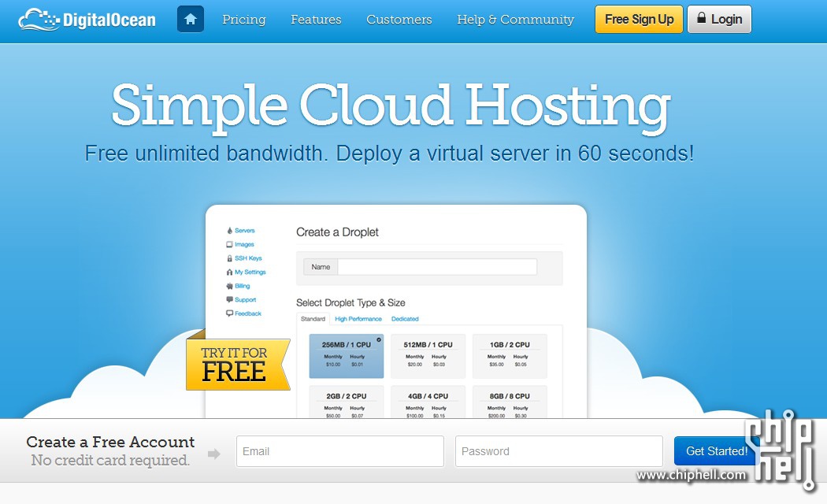This screenshot has width=827, height=504.
Task: Select the Standard droplet type tab
Action: click(313, 319)
